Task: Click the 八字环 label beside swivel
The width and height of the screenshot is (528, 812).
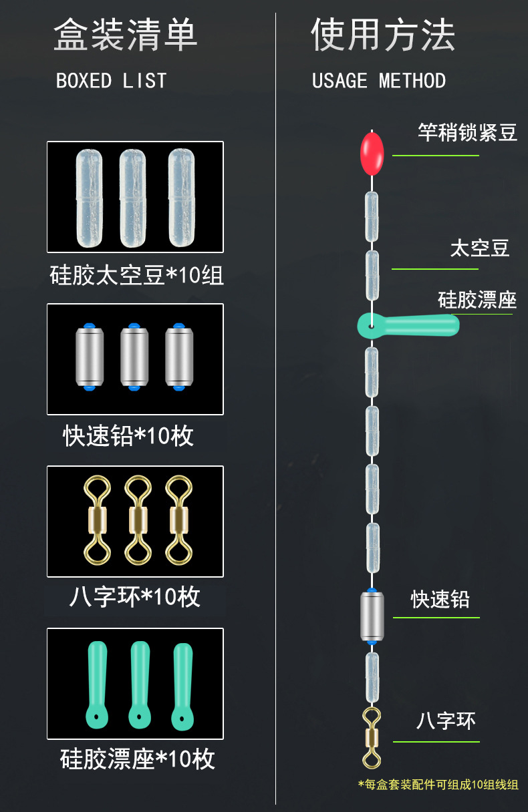Action: tap(446, 721)
